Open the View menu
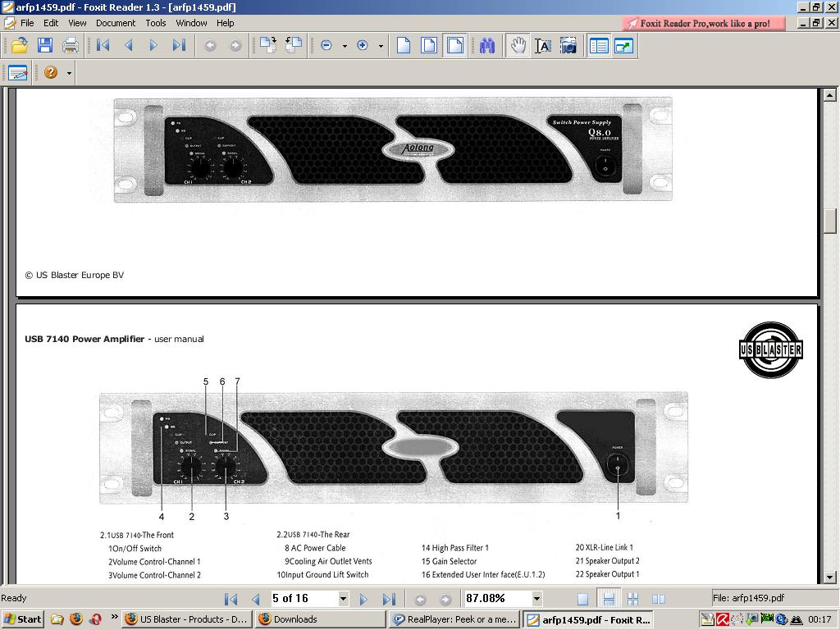 77,23
